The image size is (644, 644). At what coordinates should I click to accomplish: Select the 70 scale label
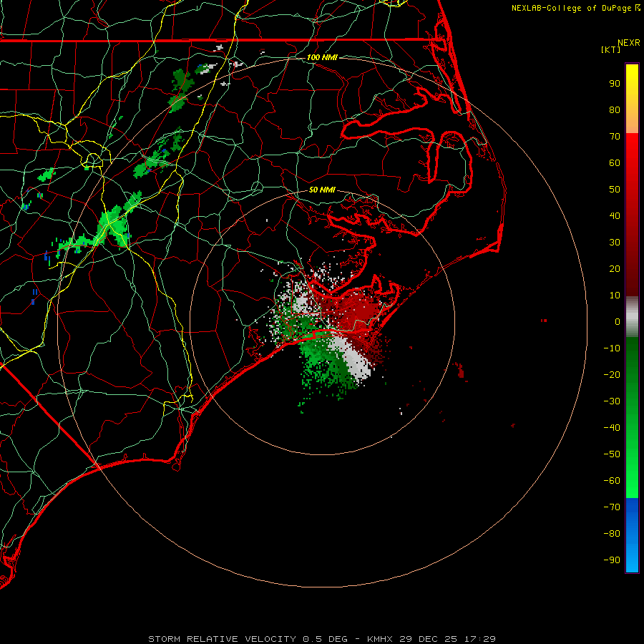tap(615, 137)
